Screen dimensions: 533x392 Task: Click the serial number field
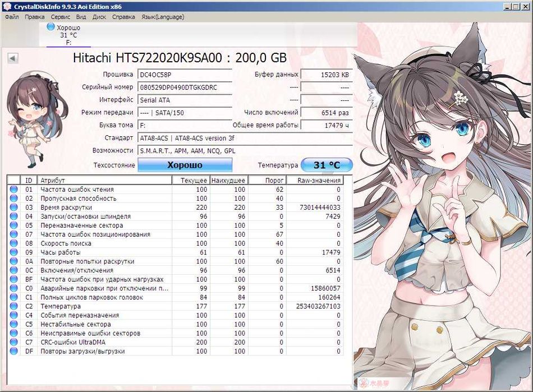pyautogui.click(x=185, y=87)
